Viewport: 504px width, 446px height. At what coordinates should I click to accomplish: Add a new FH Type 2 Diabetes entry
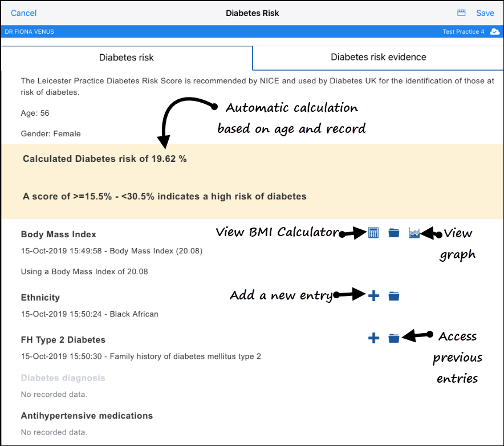(x=373, y=338)
